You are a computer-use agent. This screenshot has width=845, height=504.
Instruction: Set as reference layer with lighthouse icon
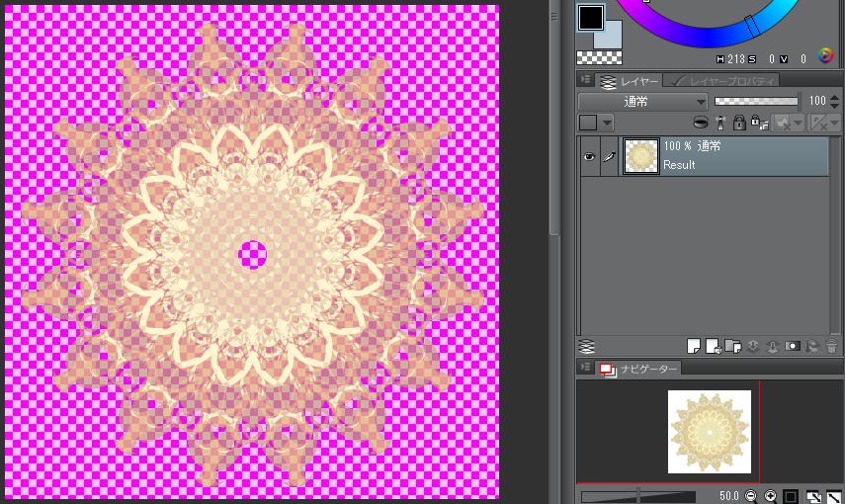coord(720,123)
